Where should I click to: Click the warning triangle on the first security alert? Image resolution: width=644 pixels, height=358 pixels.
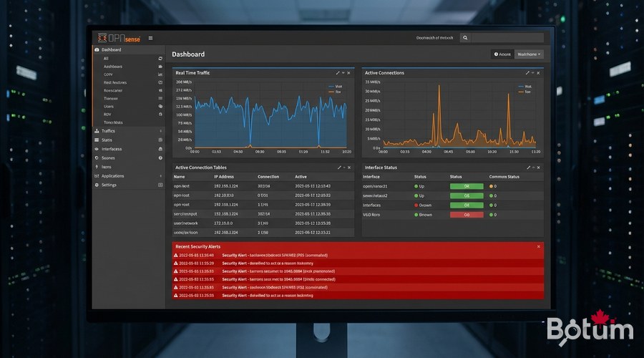(176, 255)
